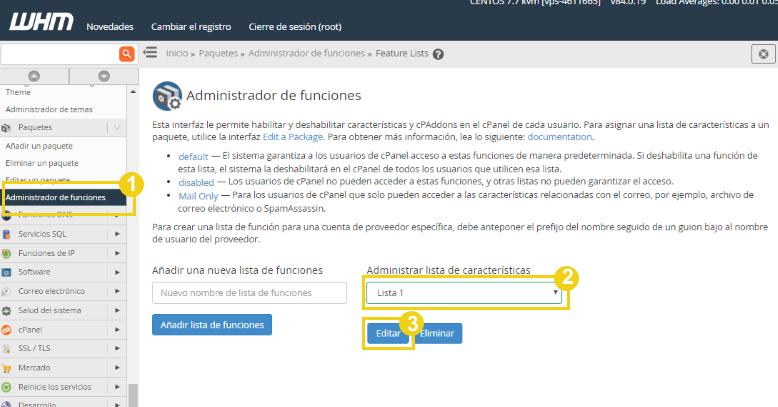Viewport: 778px width, 407px height.
Task: Open the Lista 1 feature list dropdown
Action: (464, 293)
